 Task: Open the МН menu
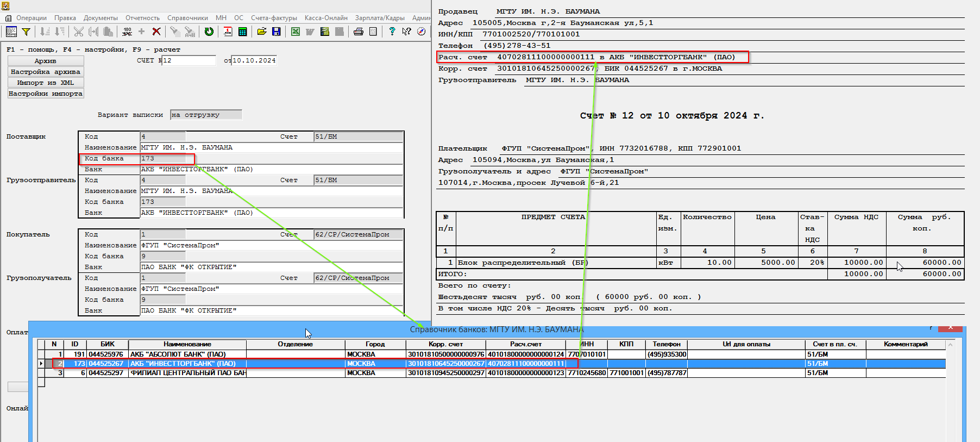pos(221,18)
